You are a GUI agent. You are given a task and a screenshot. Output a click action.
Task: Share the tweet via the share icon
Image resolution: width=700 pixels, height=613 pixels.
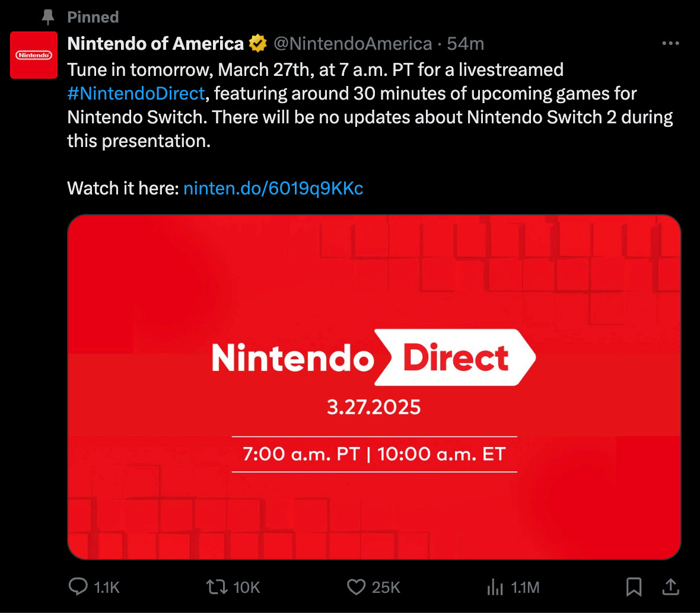(x=670, y=588)
